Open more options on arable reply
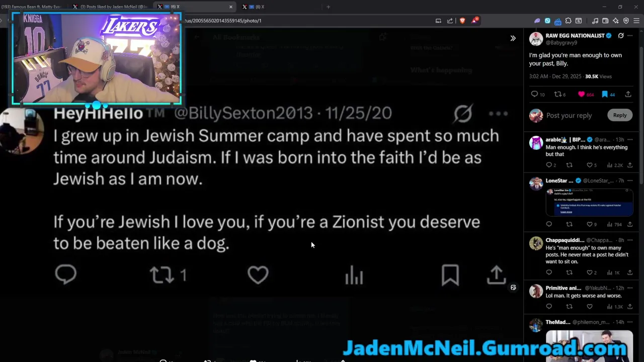The height and width of the screenshot is (362, 644). [x=629, y=139]
